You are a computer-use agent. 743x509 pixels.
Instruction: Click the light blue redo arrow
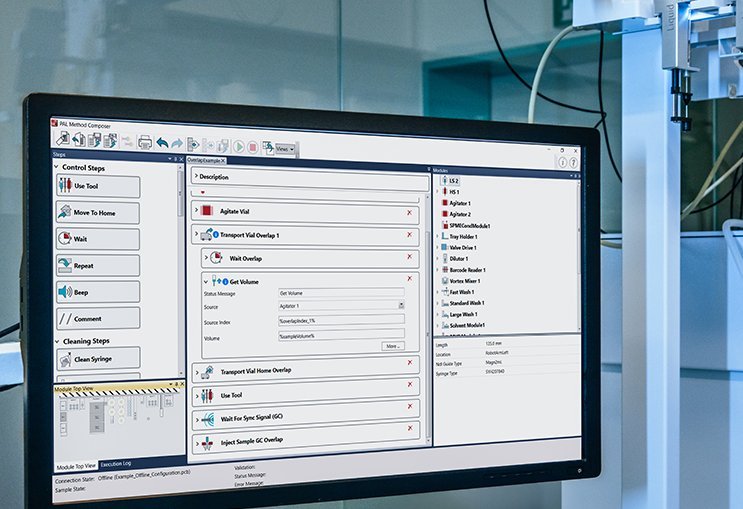(x=177, y=144)
